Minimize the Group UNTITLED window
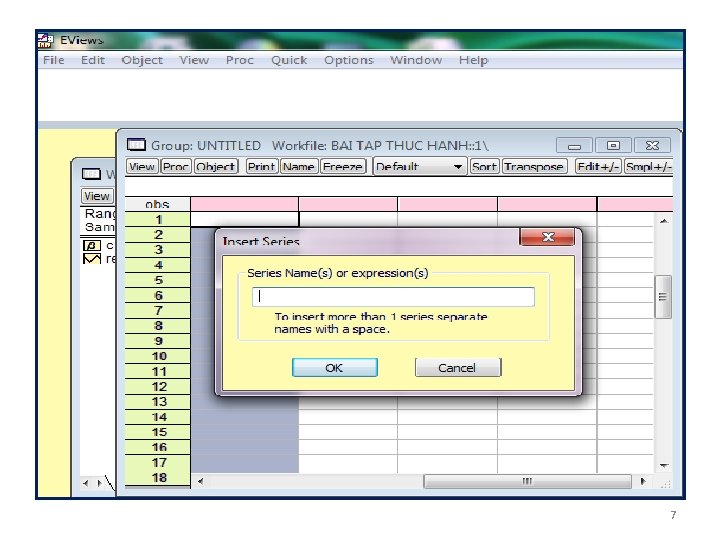The width and height of the screenshot is (720, 540). pyautogui.click(x=574, y=146)
